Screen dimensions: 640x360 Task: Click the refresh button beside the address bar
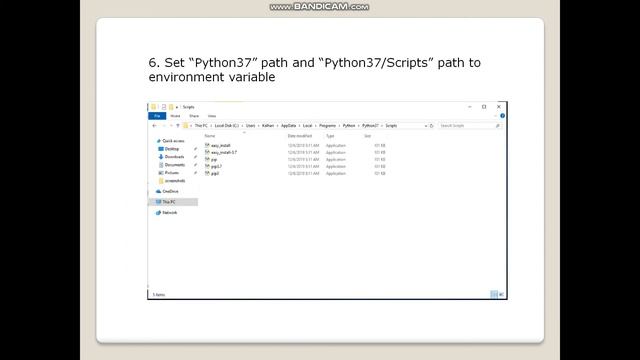click(x=431, y=126)
